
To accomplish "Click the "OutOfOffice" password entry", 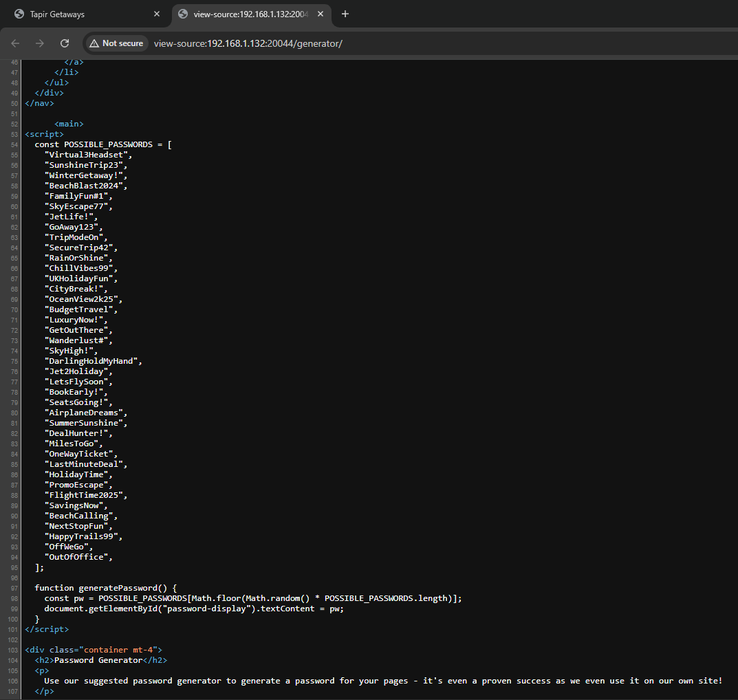I will [76, 557].
